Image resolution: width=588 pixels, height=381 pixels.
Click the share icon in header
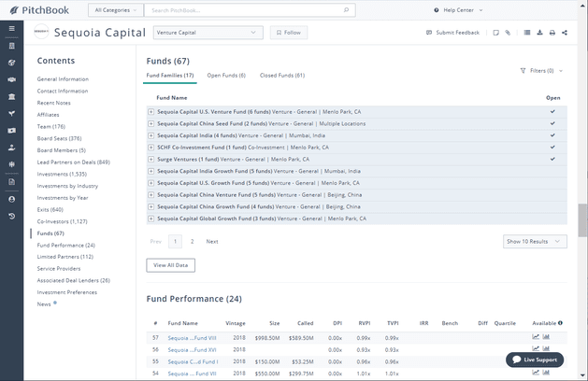565,33
